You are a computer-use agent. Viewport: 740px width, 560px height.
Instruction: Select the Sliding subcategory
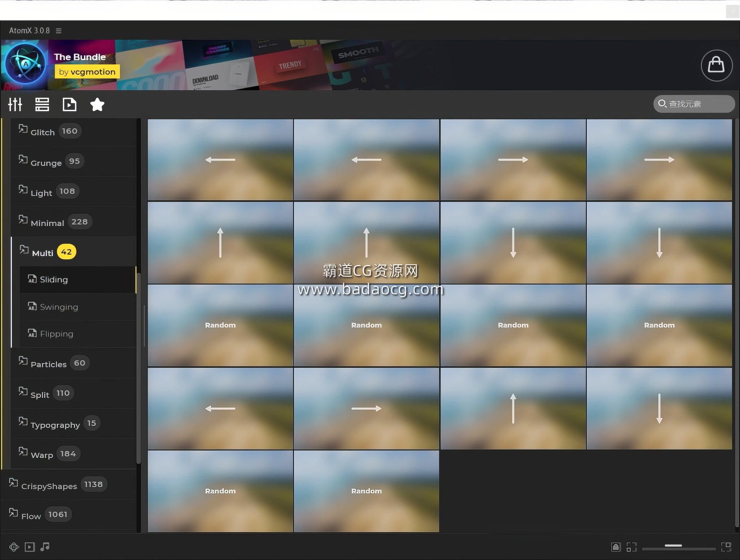pyautogui.click(x=77, y=280)
